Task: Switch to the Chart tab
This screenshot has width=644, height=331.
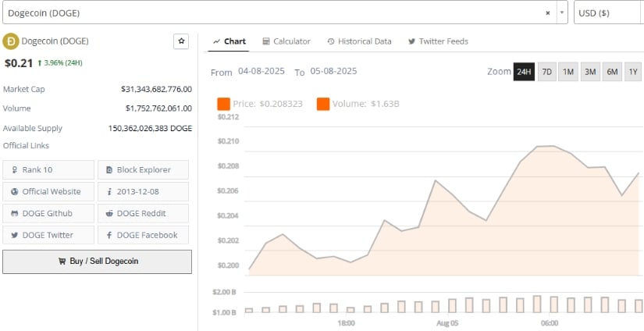Action: point(229,41)
